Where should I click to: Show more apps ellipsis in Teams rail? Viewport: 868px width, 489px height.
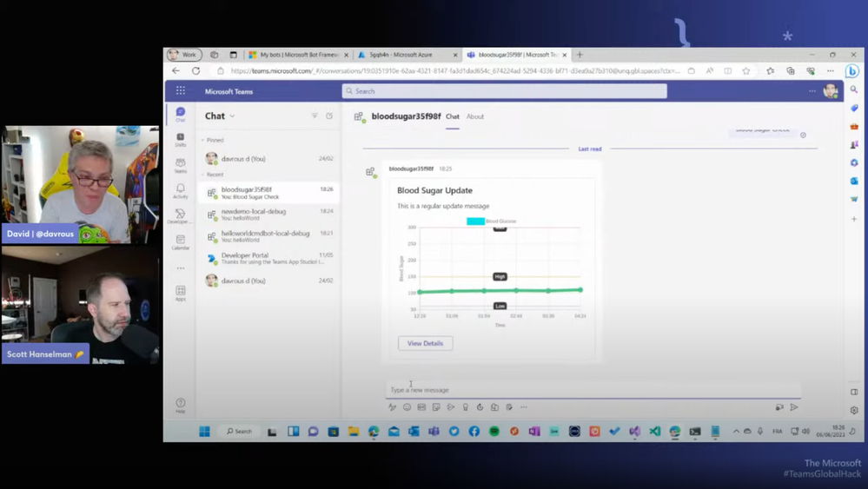click(181, 268)
